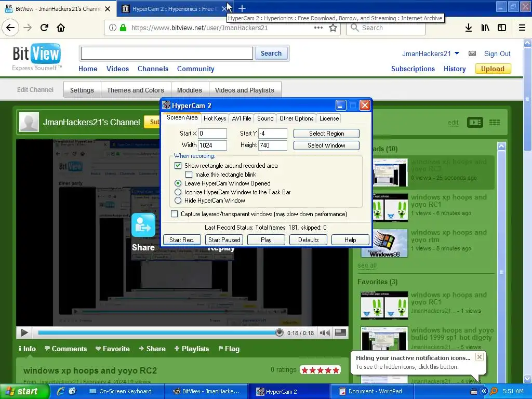Open the Firefox hamburger menu
This screenshot has height=399, width=532.
click(x=522, y=28)
